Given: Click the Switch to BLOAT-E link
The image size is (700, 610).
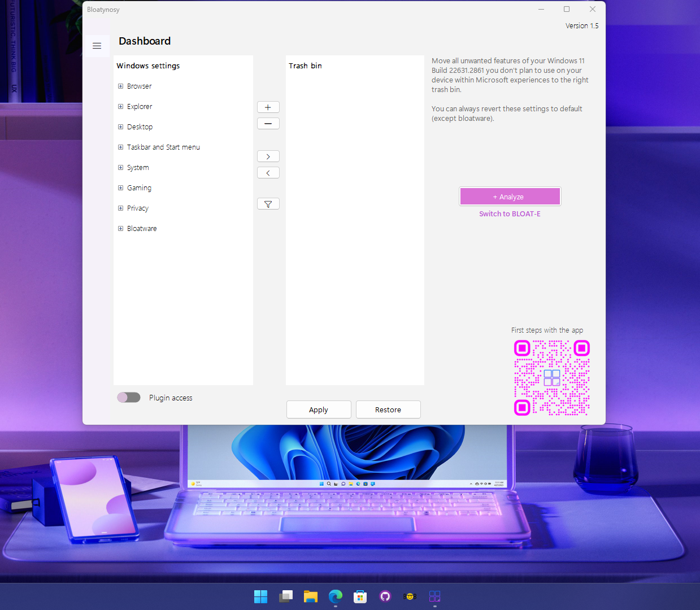Looking at the screenshot, I should 510,214.
